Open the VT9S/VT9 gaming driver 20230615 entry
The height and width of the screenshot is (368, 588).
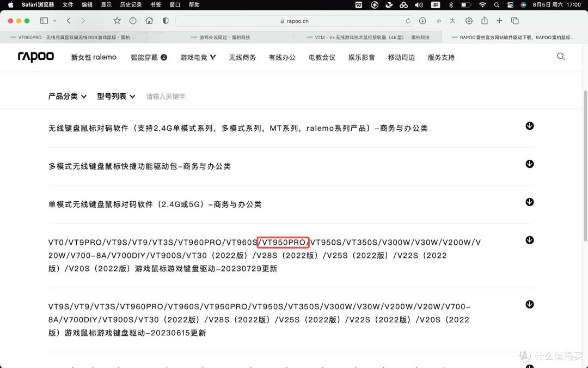(x=259, y=319)
